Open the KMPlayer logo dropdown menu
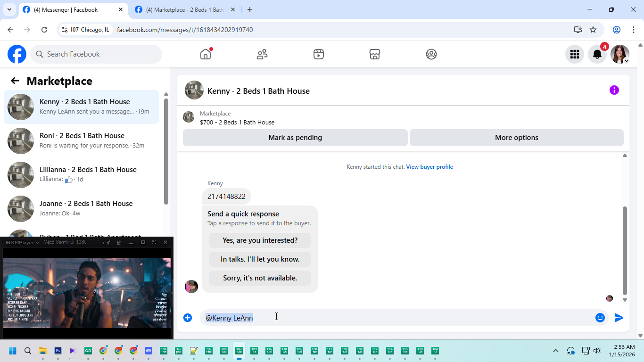 point(22,242)
